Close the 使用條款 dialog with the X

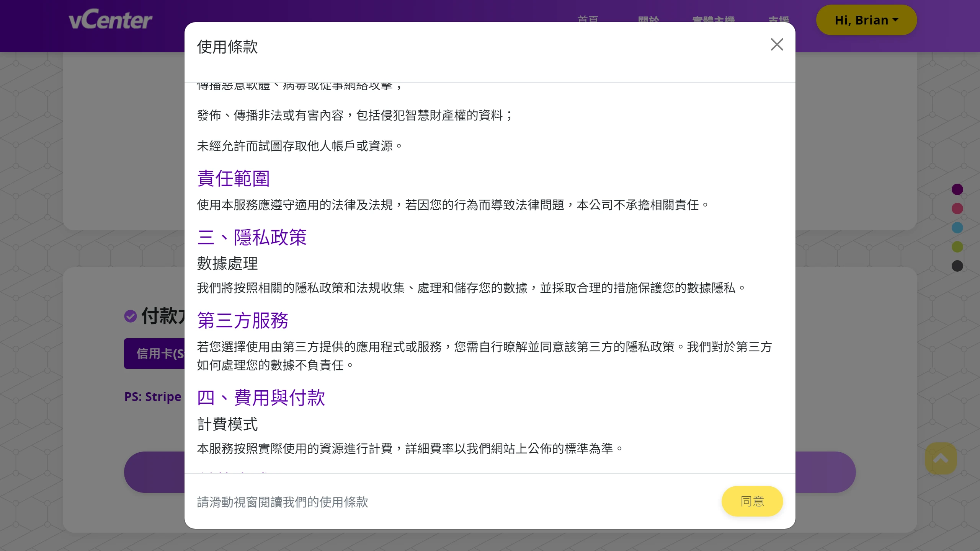(777, 44)
